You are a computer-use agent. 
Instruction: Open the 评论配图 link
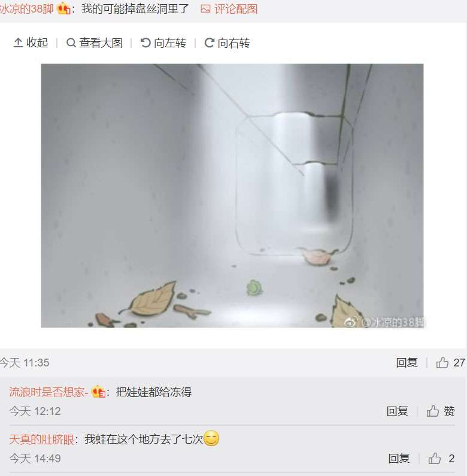tap(229, 9)
